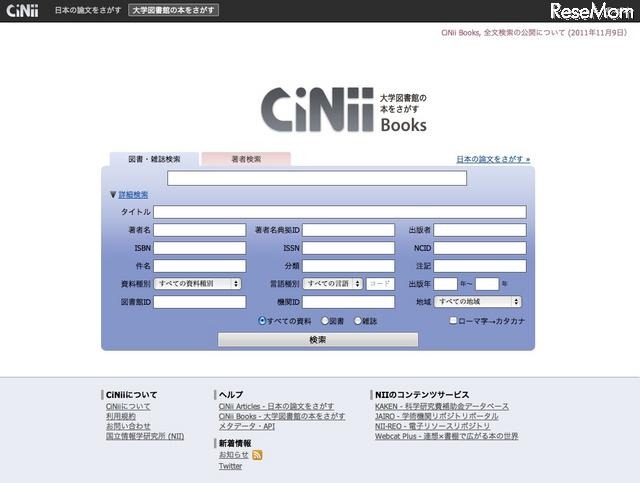Click the 注記 input field
Viewport: 640px width, 483px height.
tap(480, 266)
